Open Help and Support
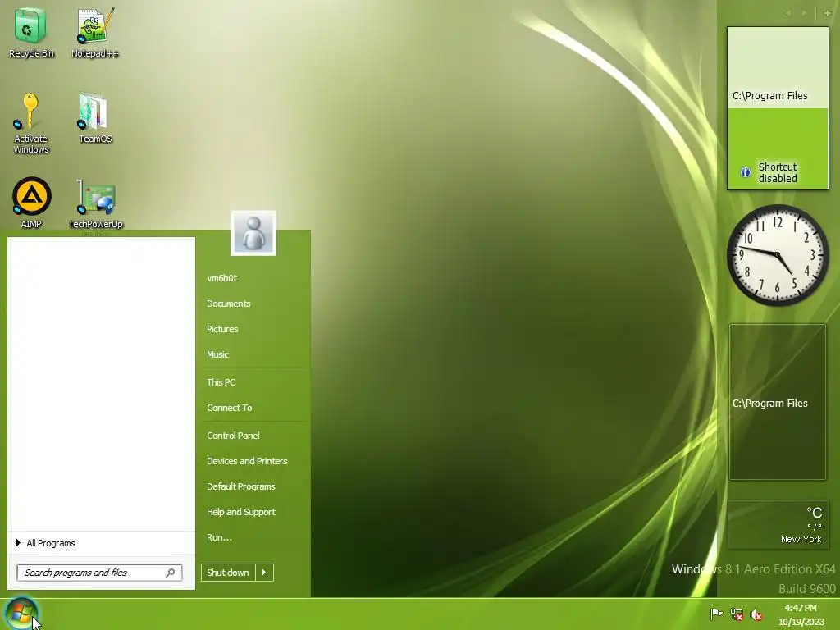Viewport: 840px width, 630px height. pyautogui.click(x=241, y=512)
